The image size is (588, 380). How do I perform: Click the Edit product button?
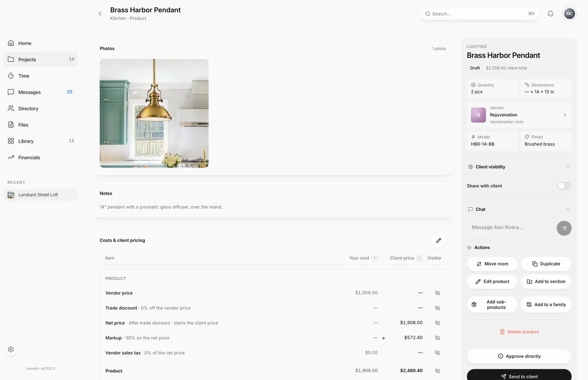click(x=492, y=282)
